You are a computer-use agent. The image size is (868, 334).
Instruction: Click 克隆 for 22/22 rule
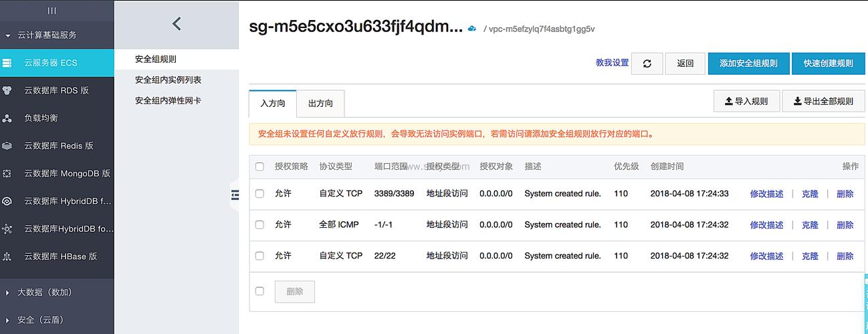810,256
